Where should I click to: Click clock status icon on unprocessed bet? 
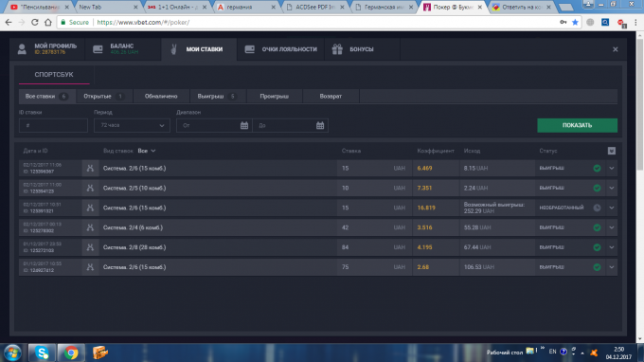pos(597,208)
